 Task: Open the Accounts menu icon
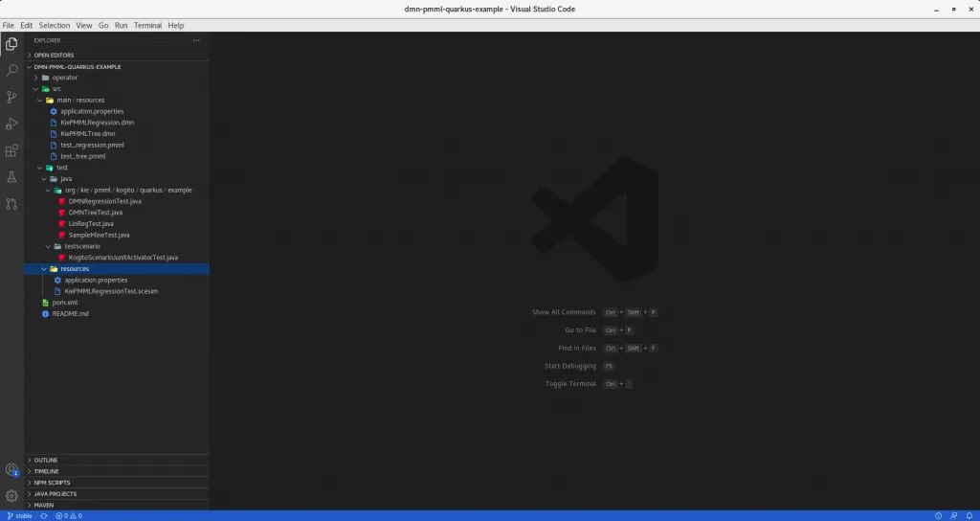11,469
